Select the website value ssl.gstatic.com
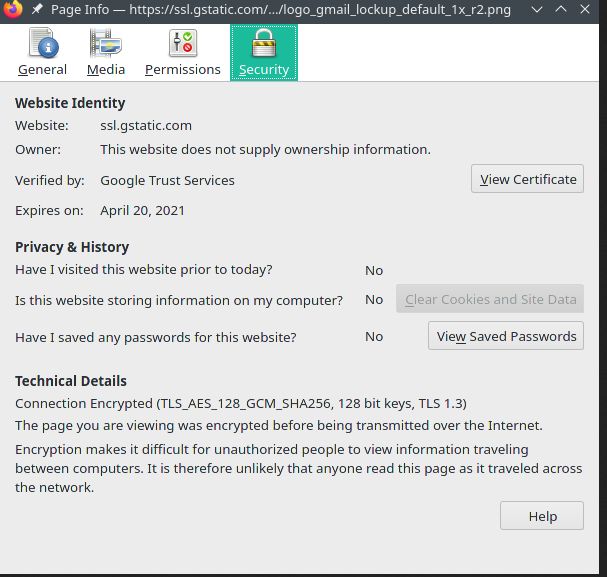The width and height of the screenshot is (607, 577). click(x=146, y=126)
